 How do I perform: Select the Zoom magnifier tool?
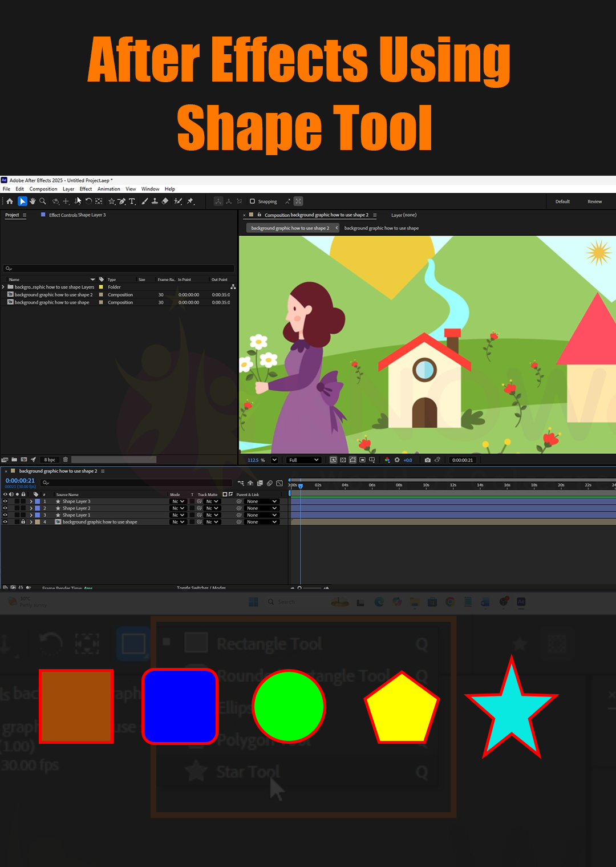coord(43,201)
